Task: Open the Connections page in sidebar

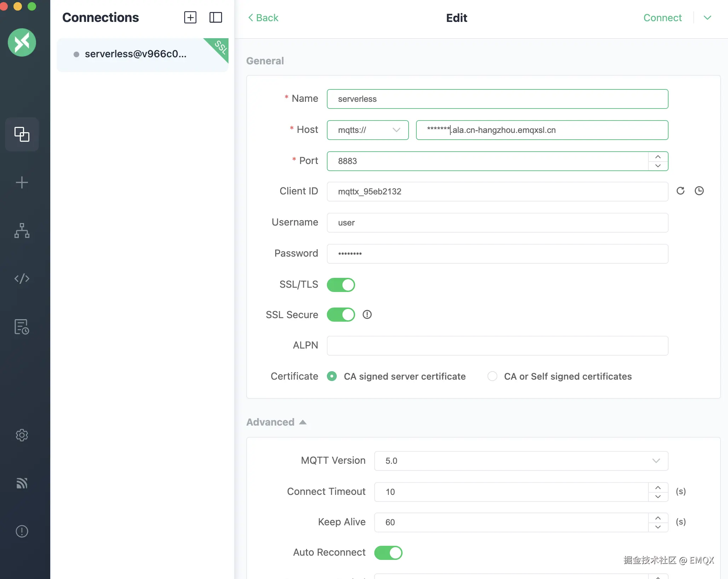Action: click(x=22, y=134)
